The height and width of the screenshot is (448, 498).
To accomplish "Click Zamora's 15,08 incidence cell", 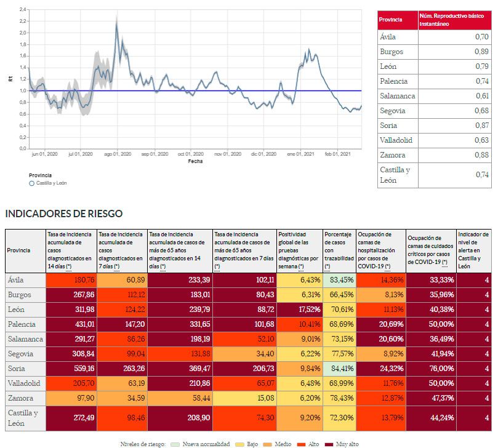I will (x=244, y=398).
